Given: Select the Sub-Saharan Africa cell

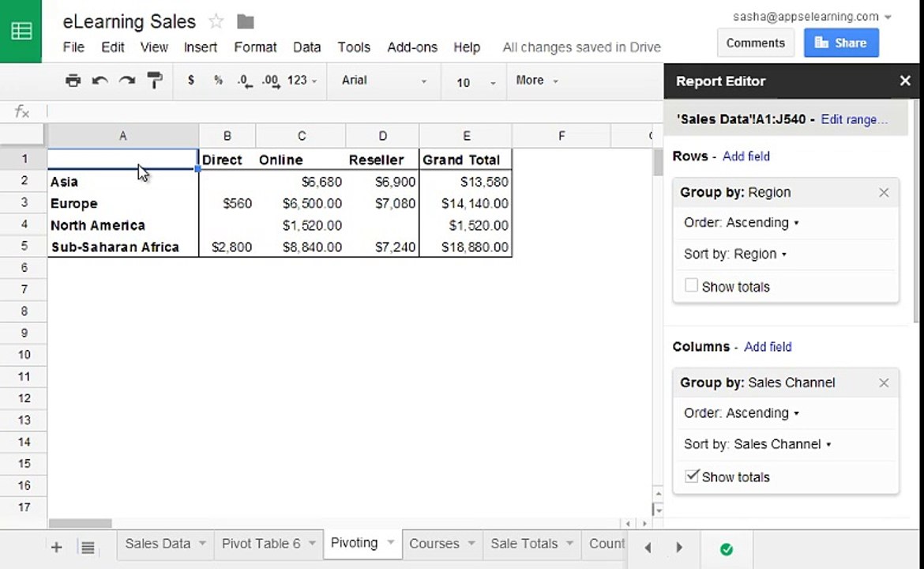Looking at the screenshot, I should [x=123, y=247].
